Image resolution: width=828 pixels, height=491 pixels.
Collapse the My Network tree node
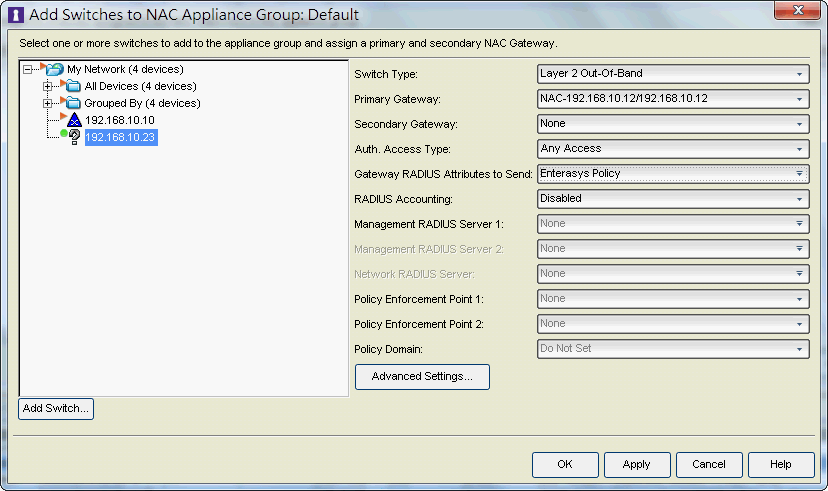pyautogui.click(x=28, y=69)
